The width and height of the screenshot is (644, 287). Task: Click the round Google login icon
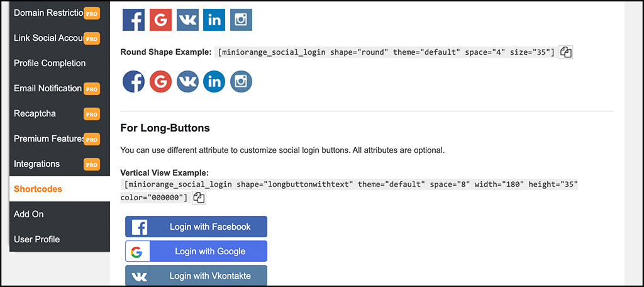click(x=160, y=81)
